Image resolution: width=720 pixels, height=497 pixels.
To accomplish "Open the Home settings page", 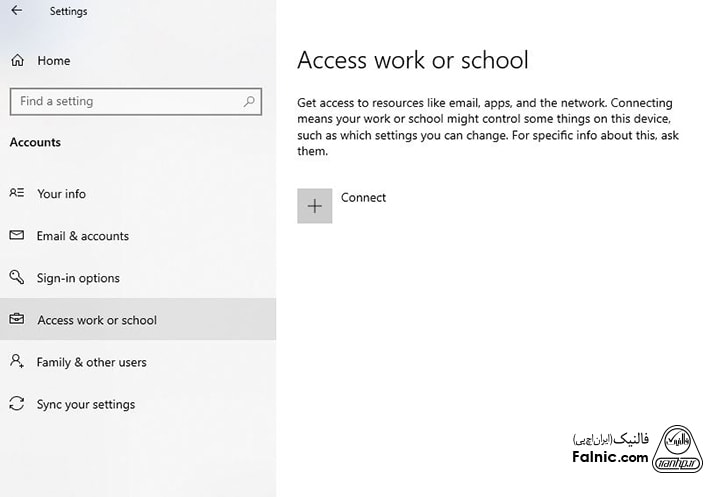I will [54, 61].
